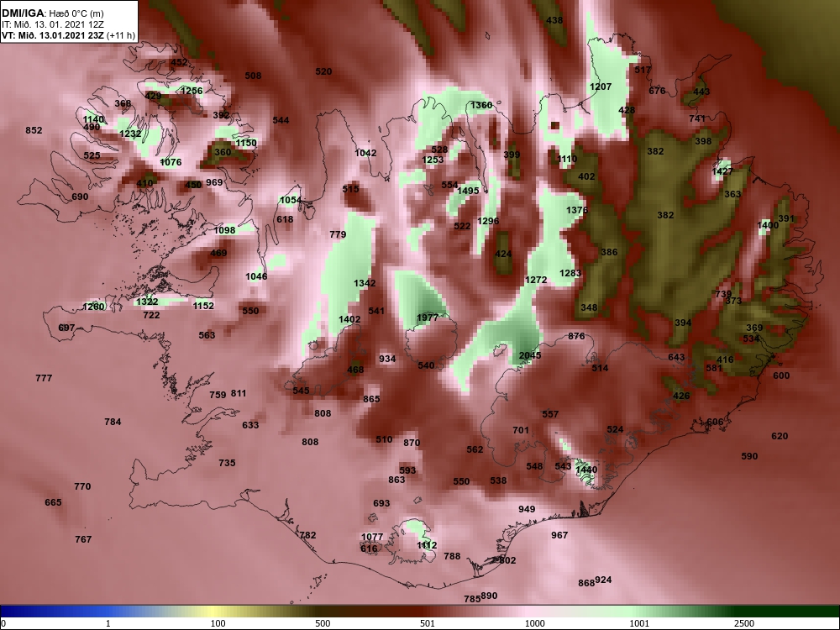Click the 967 value label

point(559,534)
